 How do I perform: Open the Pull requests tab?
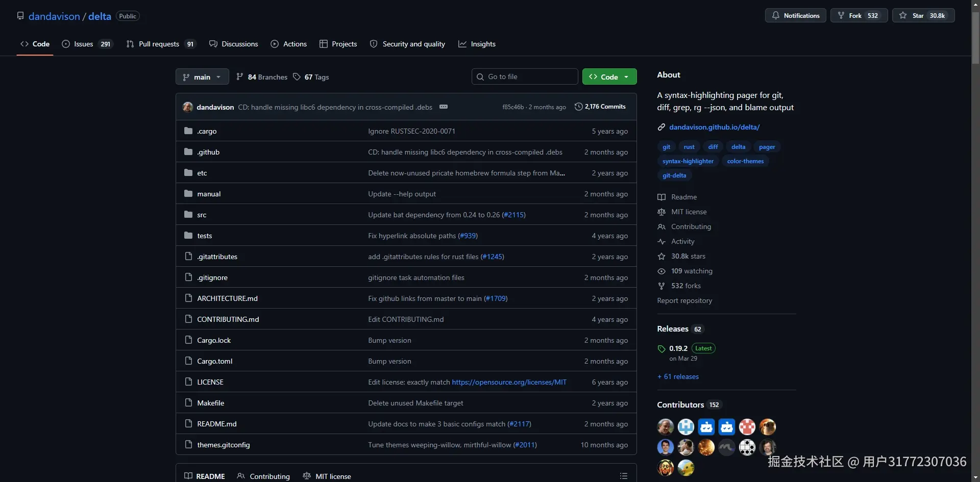(160, 44)
